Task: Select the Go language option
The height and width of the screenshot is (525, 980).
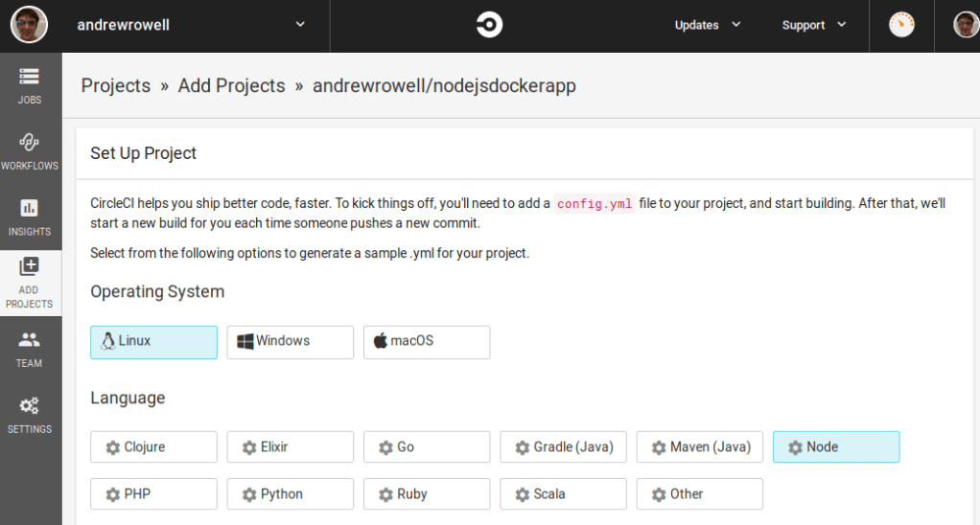Action: click(x=426, y=447)
